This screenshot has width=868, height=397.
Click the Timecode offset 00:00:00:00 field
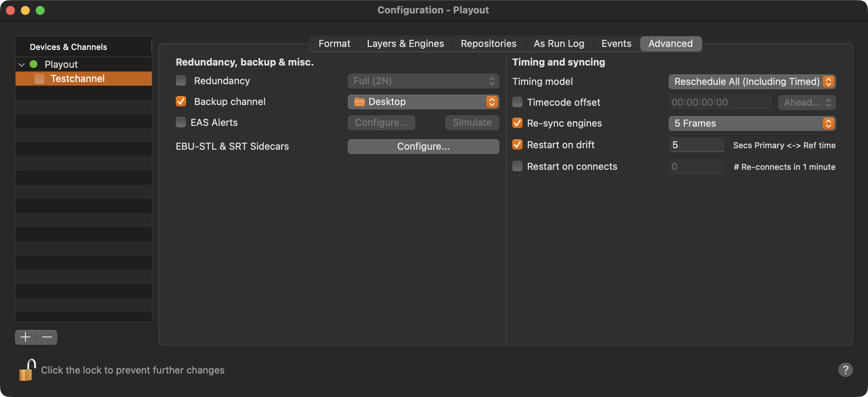pos(720,102)
